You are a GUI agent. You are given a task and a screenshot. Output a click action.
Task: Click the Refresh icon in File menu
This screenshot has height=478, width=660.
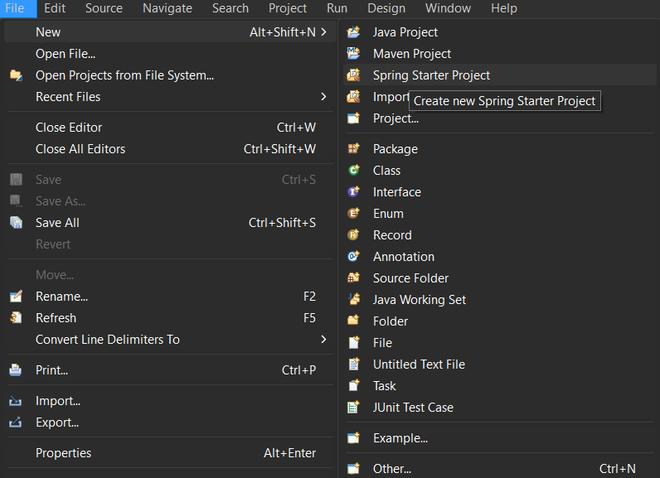coord(16,318)
